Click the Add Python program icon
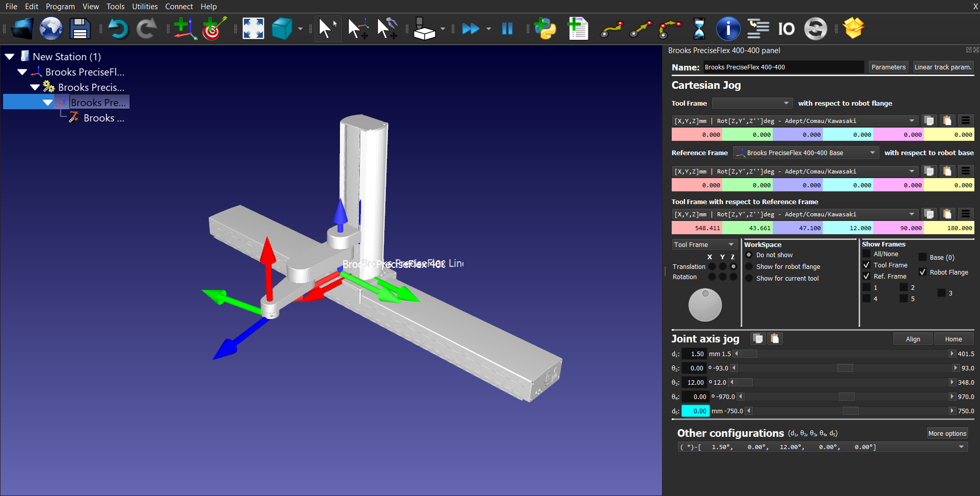This screenshot has width=980, height=496. point(545,29)
